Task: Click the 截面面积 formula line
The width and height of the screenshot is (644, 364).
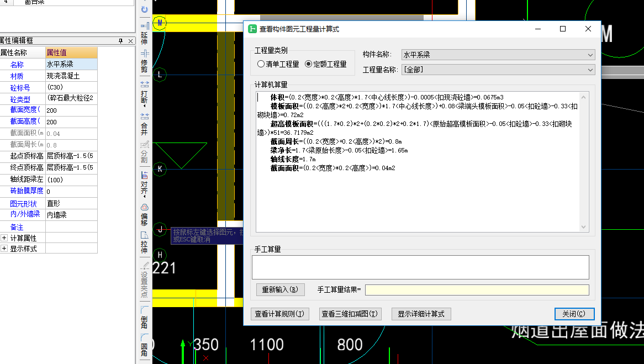Action: click(x=332, y=168)
